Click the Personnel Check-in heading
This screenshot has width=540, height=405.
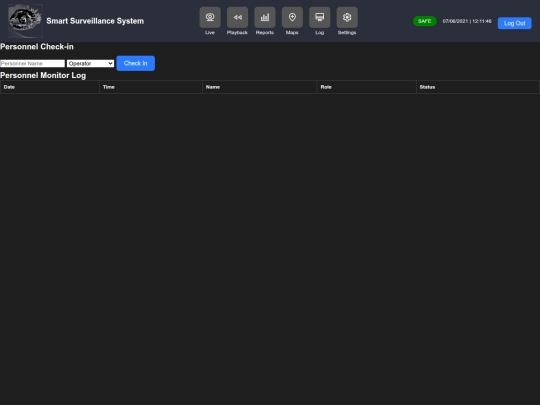tap(37, 47)
